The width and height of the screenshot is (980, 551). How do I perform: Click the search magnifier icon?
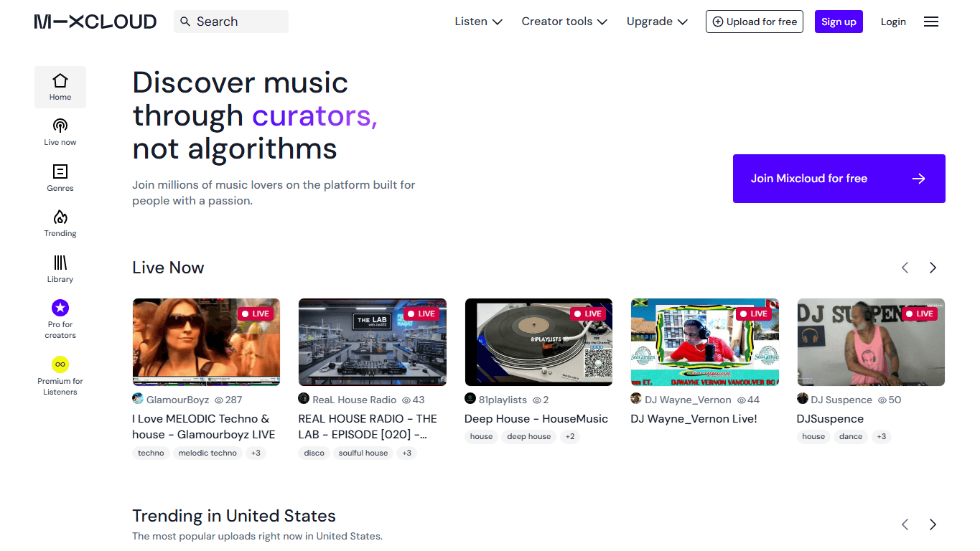tap(185, 22)
